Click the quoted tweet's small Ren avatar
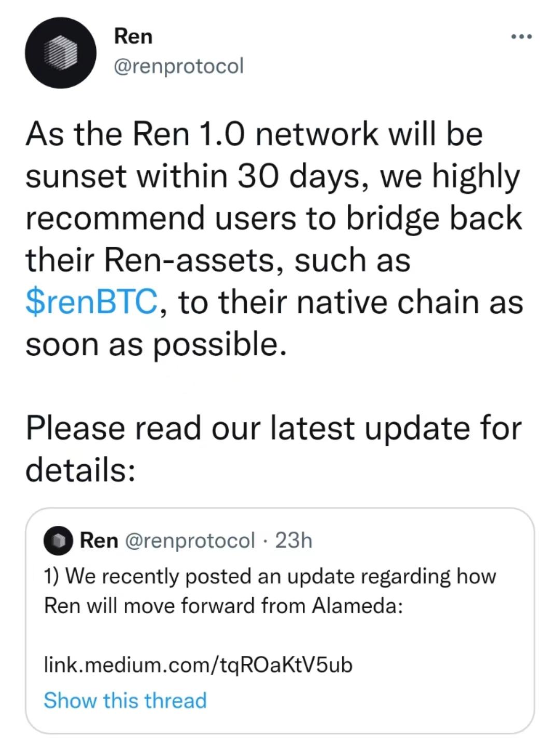Viewport: 560px width, 738px height. 57,541
